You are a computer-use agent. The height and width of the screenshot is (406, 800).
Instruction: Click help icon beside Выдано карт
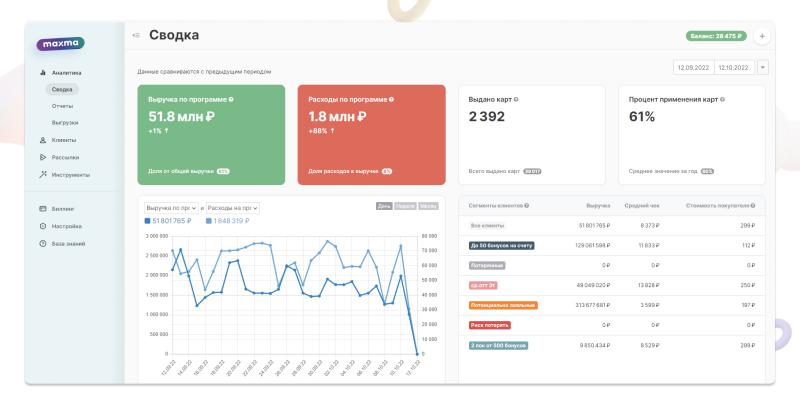516,99
